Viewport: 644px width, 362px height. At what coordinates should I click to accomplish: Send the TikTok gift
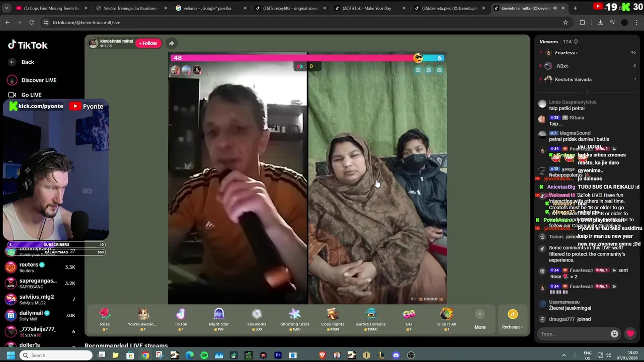[x=181, y=319]
